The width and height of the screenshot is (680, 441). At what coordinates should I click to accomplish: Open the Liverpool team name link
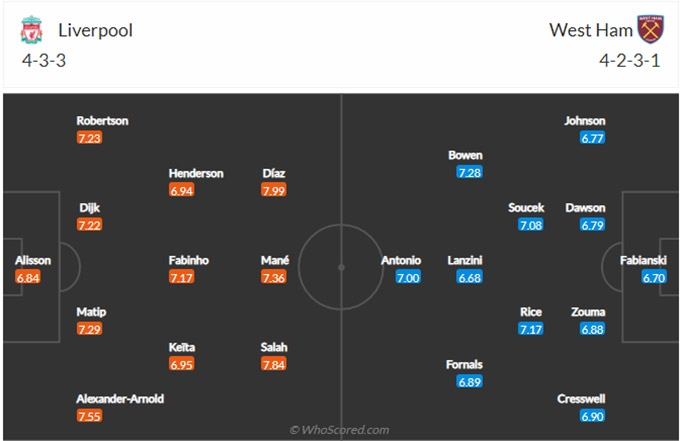pyautogui.click(x=94, y=30)
